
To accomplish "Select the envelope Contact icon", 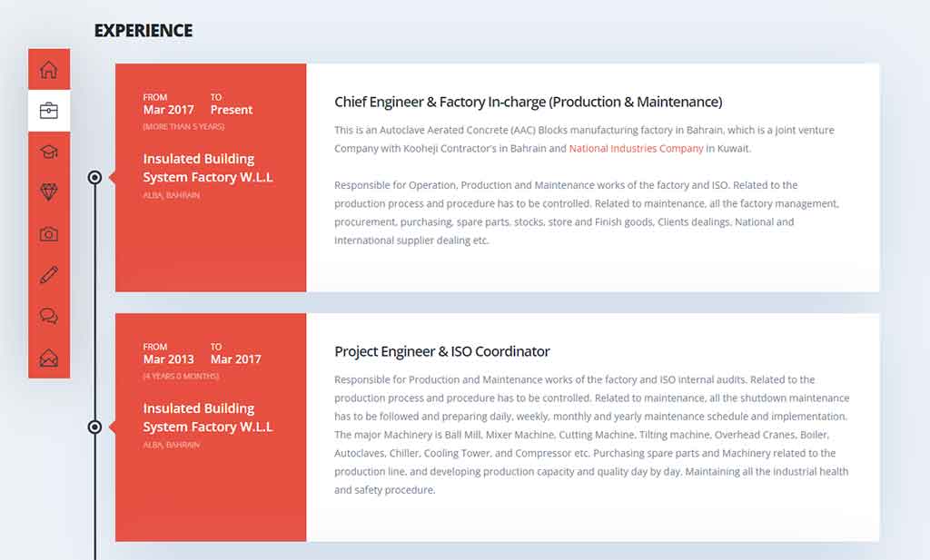I will click(x=49, y=358).
